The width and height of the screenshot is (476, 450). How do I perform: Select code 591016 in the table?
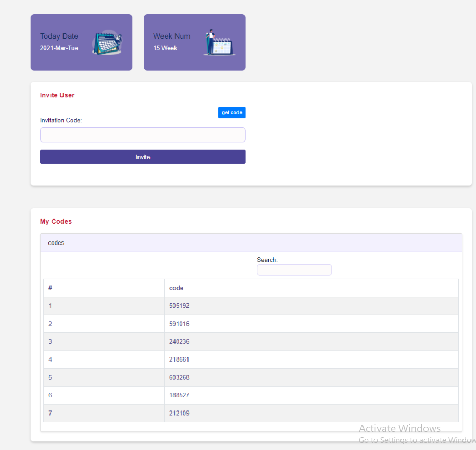pyautogui.click(x=179, y=324)
